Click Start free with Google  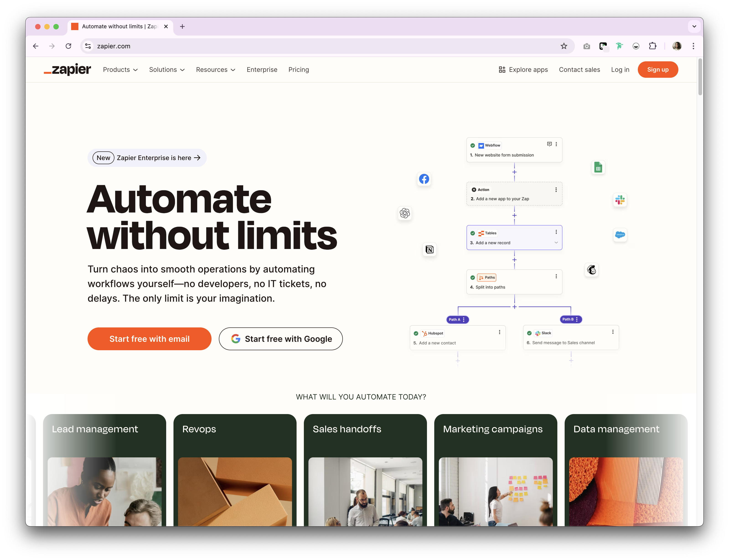(281, 339)
